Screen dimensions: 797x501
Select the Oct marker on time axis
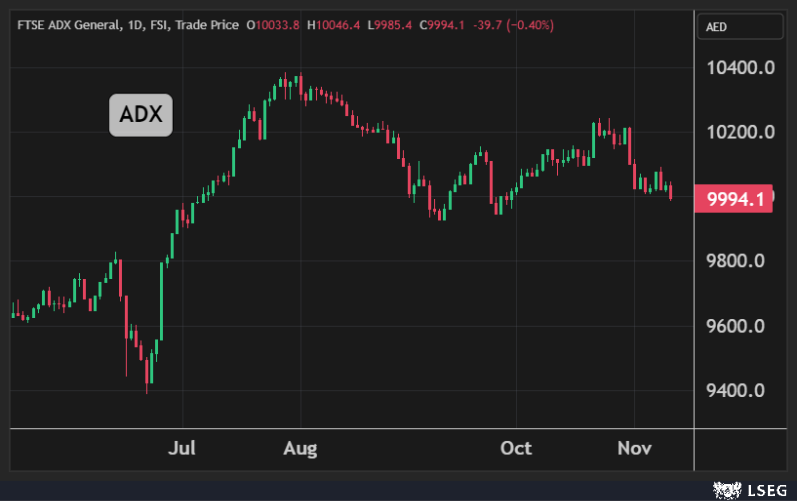pos(516,447)
